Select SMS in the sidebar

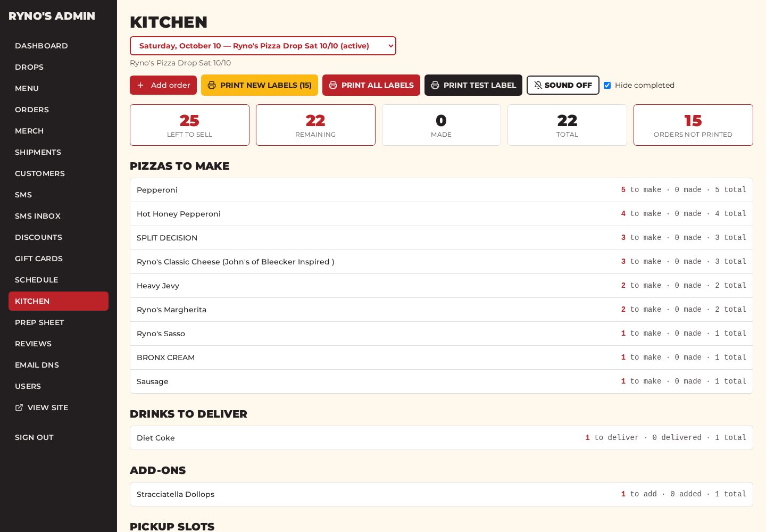point(59,195)
